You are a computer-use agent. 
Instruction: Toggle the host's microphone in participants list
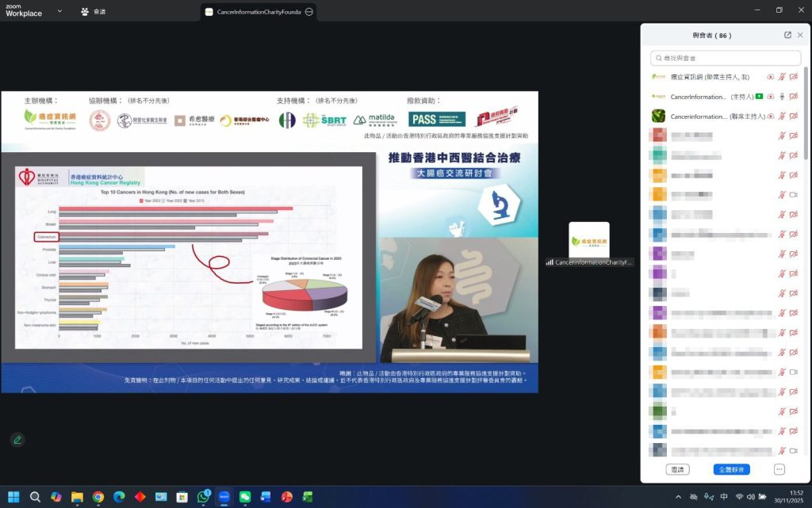coord(782,97)
